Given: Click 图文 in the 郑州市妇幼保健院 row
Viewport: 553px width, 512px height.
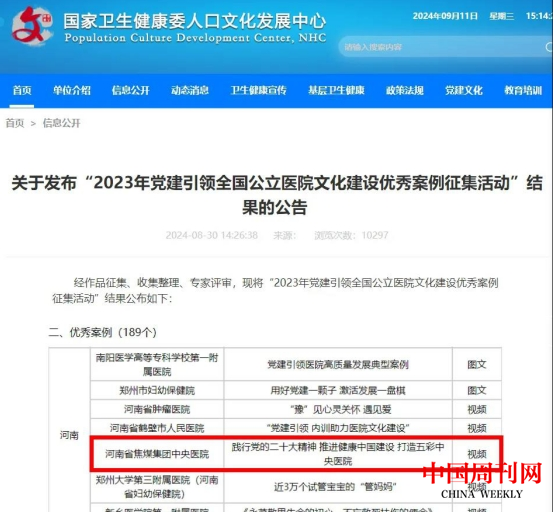Looking at the screenshot, I should 477,390.
